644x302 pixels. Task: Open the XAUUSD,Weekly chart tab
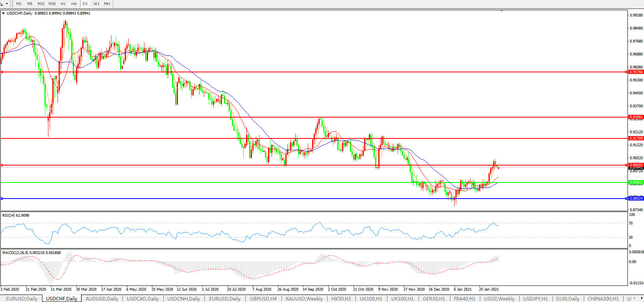coord(304,299)
